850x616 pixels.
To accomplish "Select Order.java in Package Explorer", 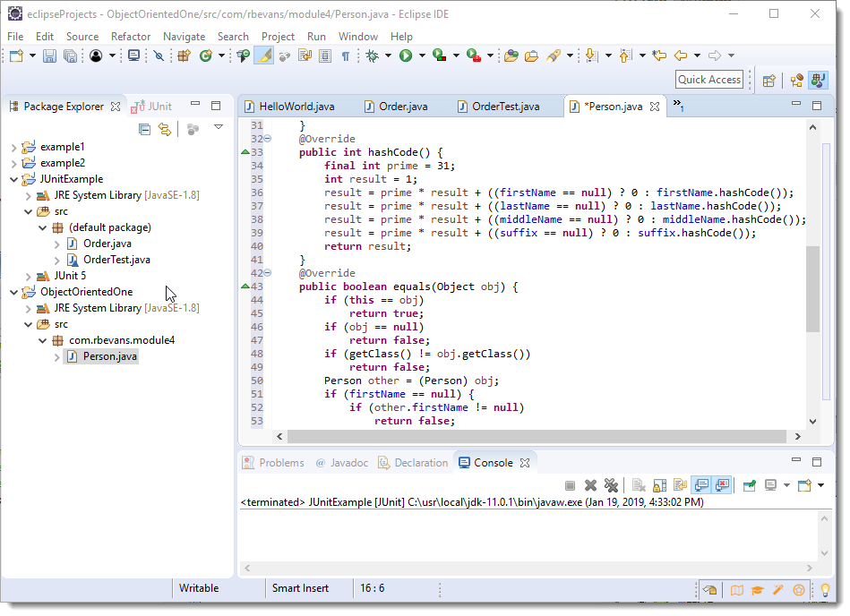I will pyautogui.click(x=107, y=244).
